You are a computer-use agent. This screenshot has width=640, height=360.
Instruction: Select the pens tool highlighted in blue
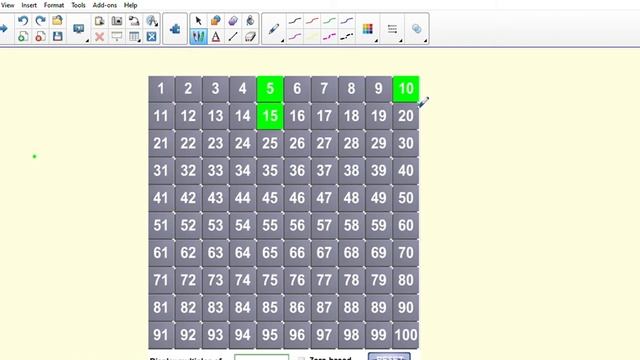(x=198, y=37)
